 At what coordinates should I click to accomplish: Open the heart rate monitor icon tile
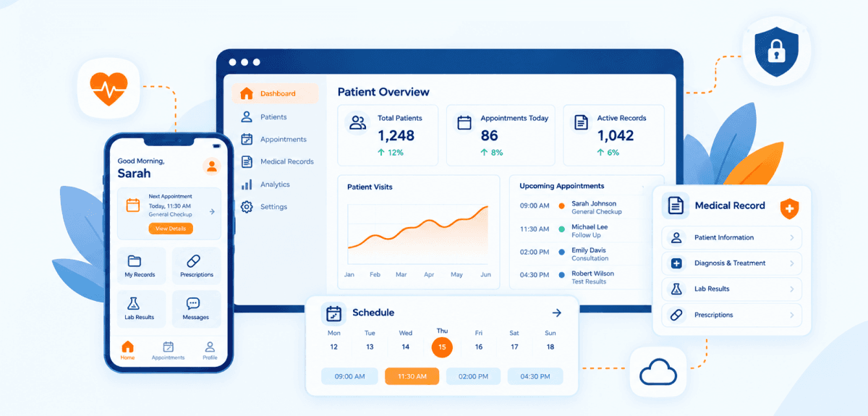(x=108, y=88)
